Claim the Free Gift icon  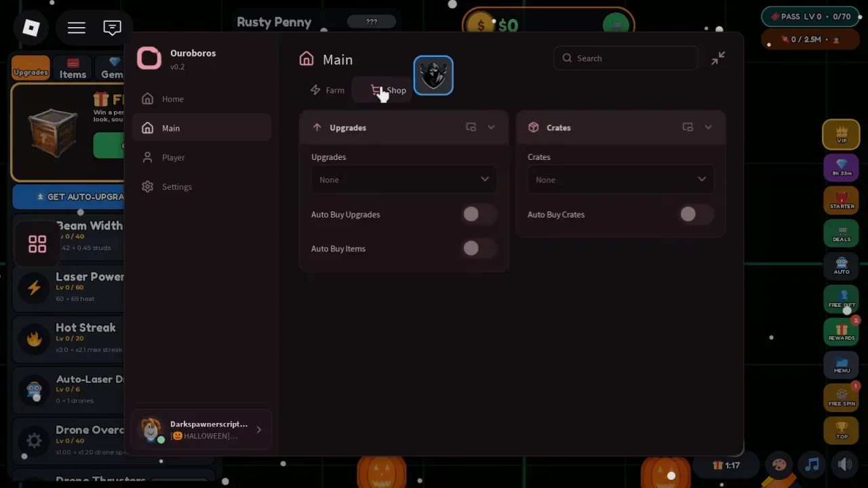(x=842, y=299)
